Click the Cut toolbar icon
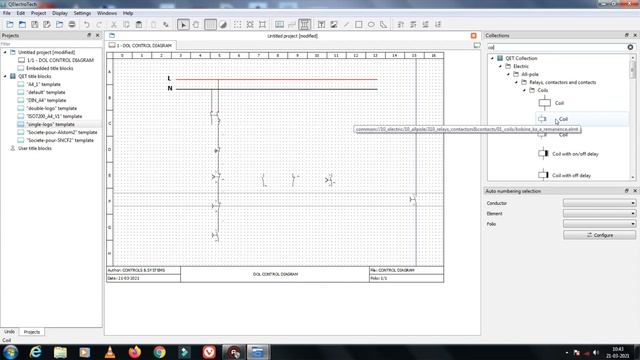 [114, 24]
